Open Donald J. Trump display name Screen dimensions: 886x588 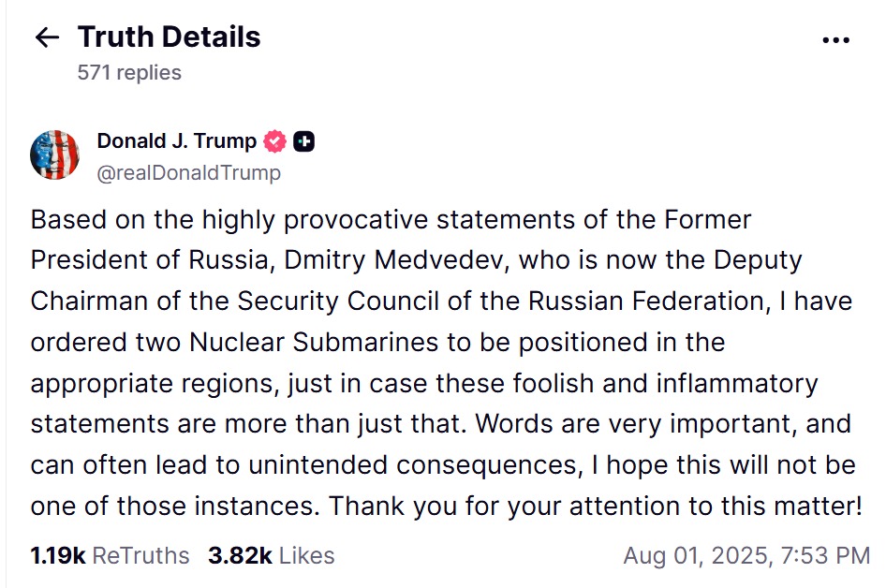pyautogui.click(x=176, y=140)
